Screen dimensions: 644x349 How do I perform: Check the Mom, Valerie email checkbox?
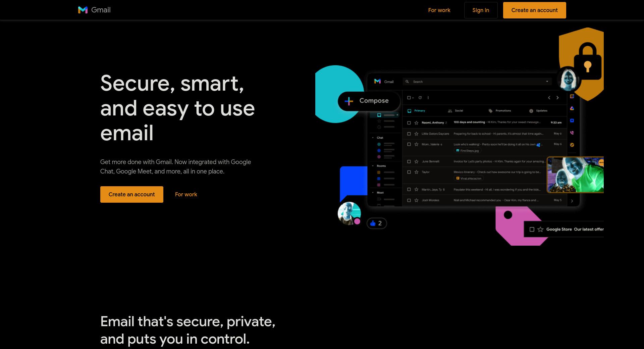click(409, 144)
